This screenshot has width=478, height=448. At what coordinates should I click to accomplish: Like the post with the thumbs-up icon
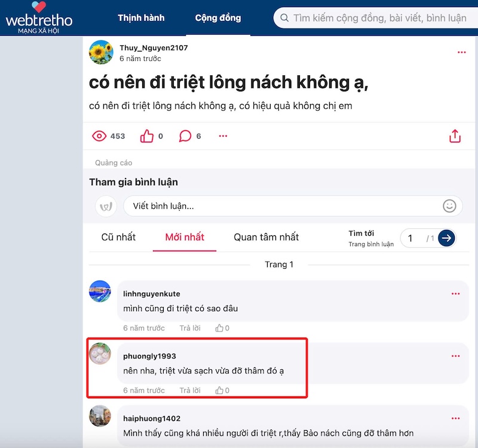146,136
